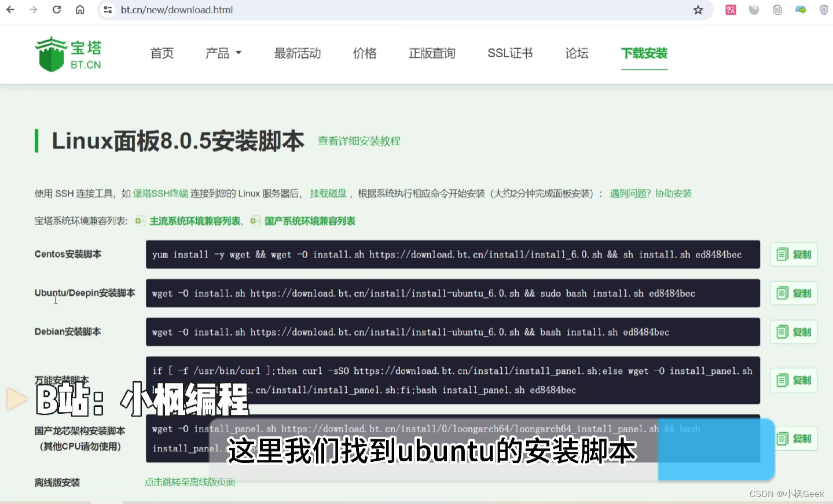This screenshot has width=833, height=504.
Task: Select the 首页 menu item
Action: pyautogui.click(x=162, y=53)
